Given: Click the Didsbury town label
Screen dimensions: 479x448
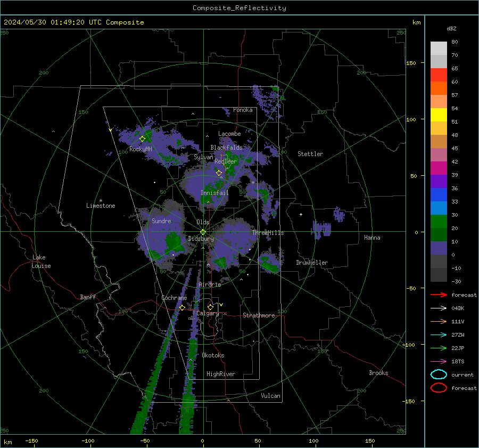Looking at the screenshot, I should 201,239.
